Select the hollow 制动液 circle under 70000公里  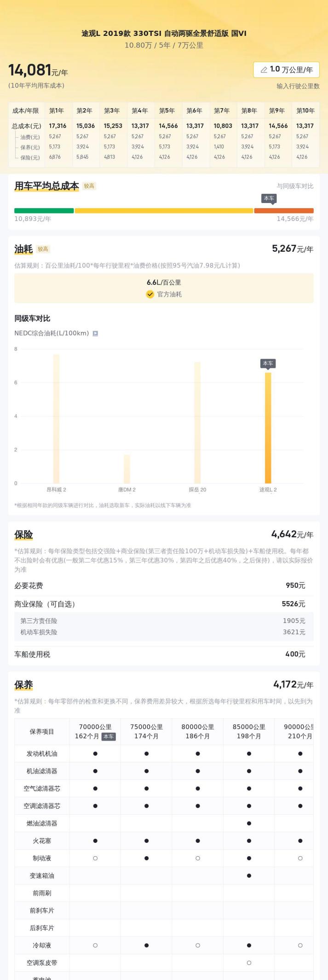[95, 858]
